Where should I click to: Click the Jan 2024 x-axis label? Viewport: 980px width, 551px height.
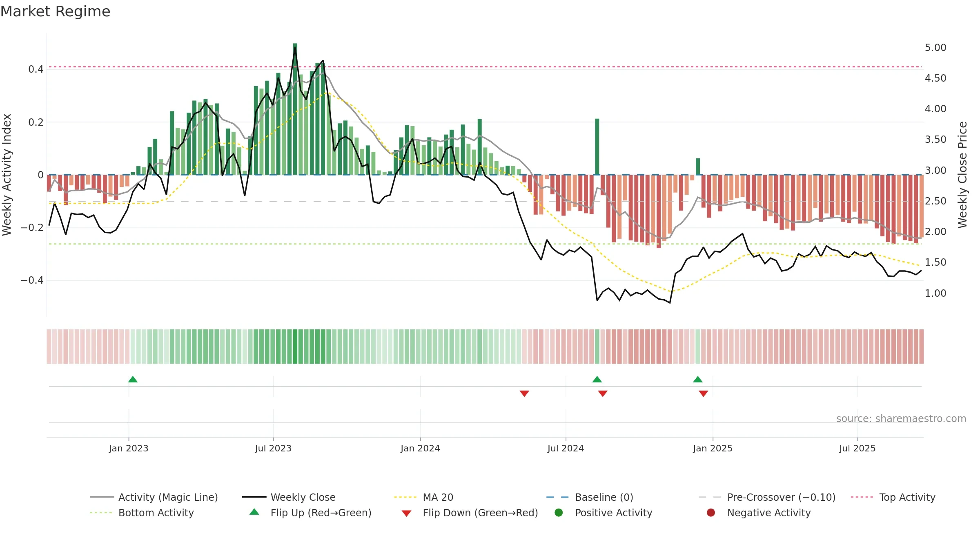[x=420, y=448]
